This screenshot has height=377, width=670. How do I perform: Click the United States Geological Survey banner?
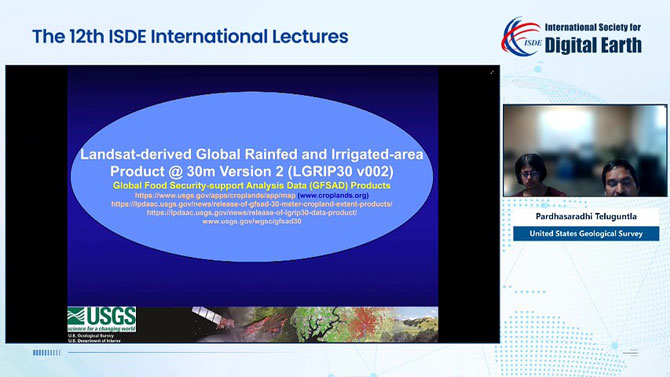tap(586, 234)
